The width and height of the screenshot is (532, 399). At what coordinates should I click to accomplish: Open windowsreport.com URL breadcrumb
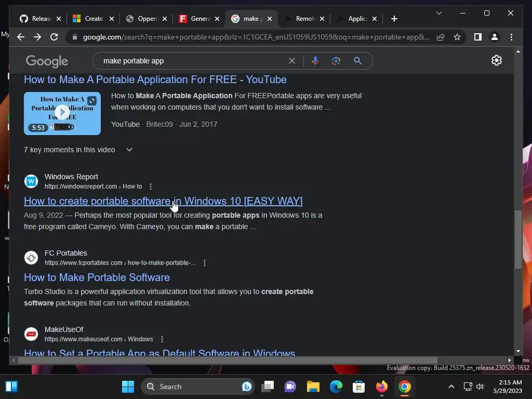point(94,187)
